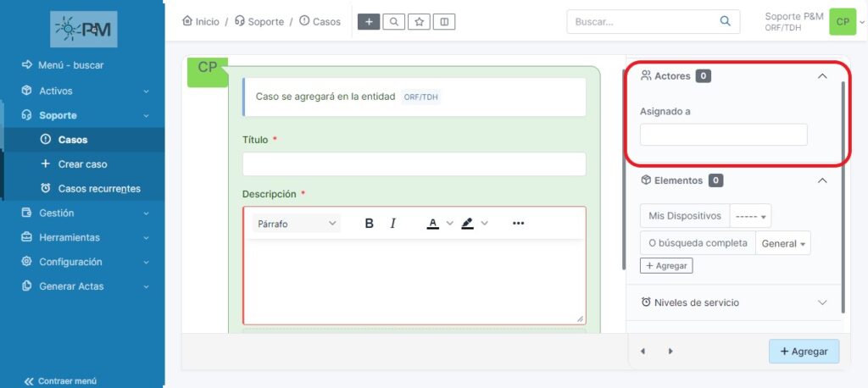Click the split-view toolbar icon
The image size is (868, 388).
[444, 22]
